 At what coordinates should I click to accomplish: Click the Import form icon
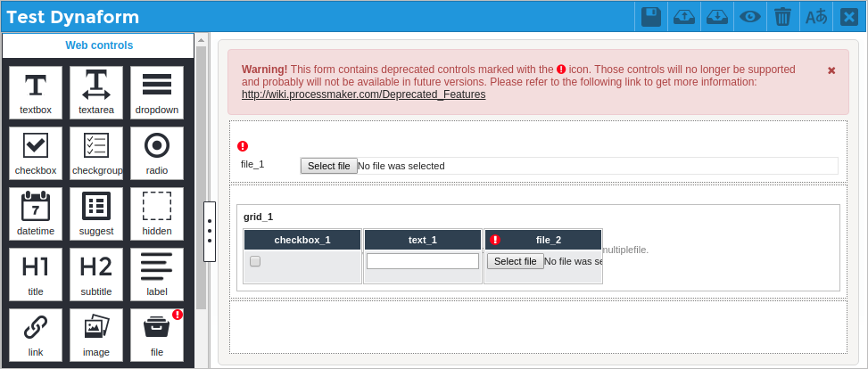[716, 17]
